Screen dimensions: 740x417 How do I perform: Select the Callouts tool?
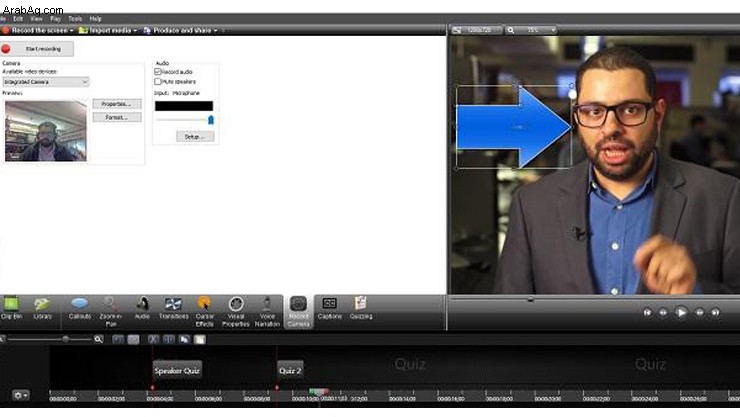coord(80,306)
